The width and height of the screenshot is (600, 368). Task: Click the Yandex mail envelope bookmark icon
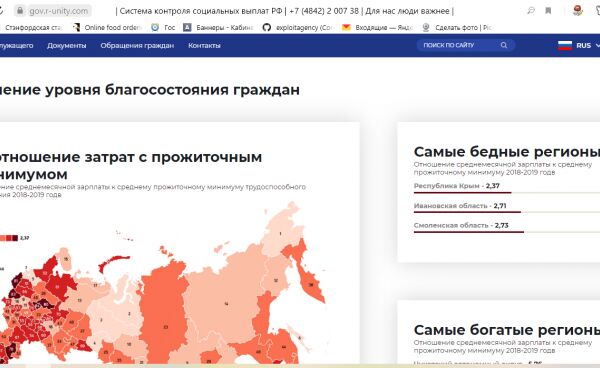click(346, 27)
